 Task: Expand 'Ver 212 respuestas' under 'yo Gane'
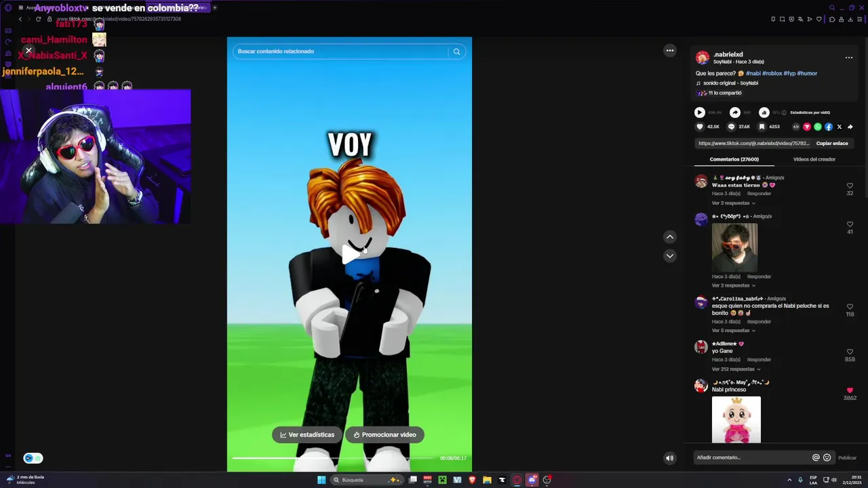736,369
